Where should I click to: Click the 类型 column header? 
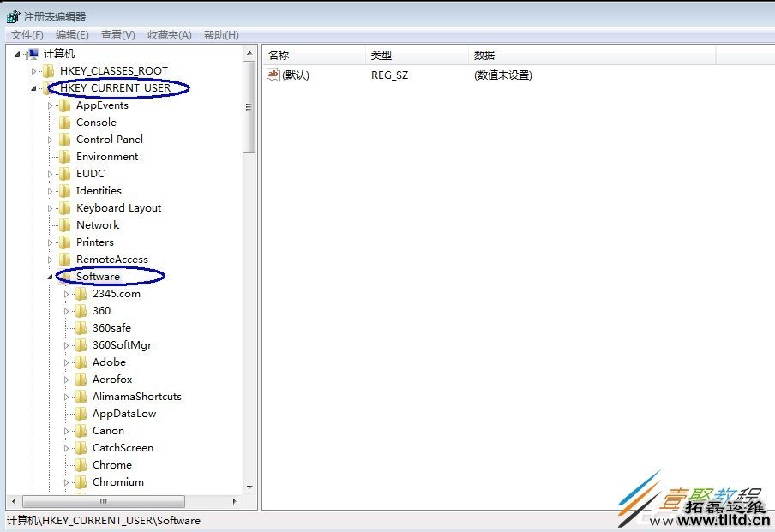coord(382,55)
